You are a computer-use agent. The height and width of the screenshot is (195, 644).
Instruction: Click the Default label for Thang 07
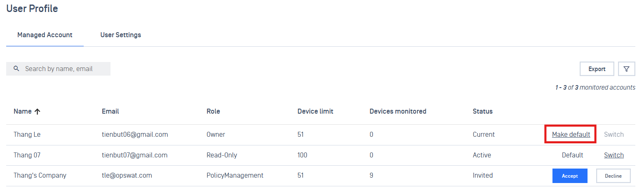click(x=572, y=155)
